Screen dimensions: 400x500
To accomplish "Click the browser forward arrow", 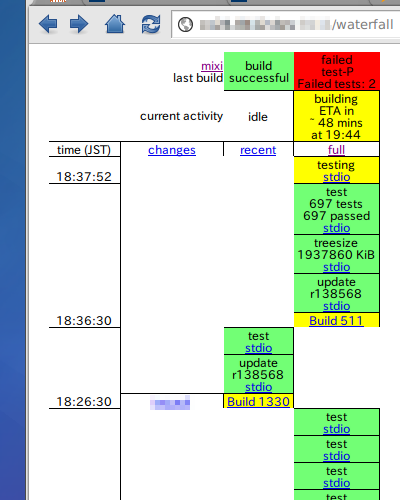I will tap(79, 24).
